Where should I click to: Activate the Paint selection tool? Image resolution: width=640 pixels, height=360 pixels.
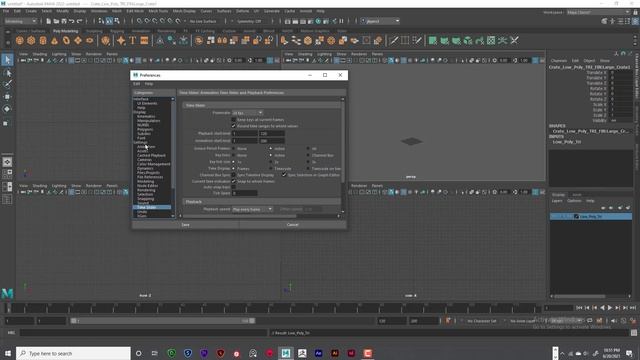(7, 84)
